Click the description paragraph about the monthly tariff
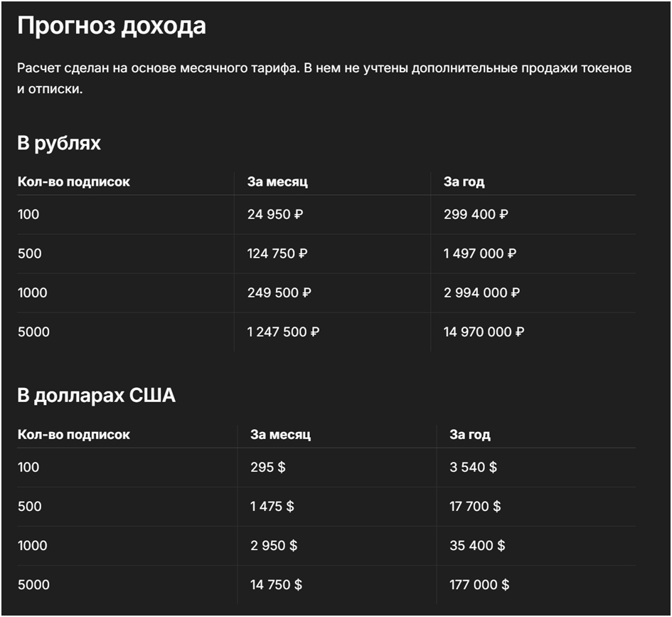 [324, 79]
